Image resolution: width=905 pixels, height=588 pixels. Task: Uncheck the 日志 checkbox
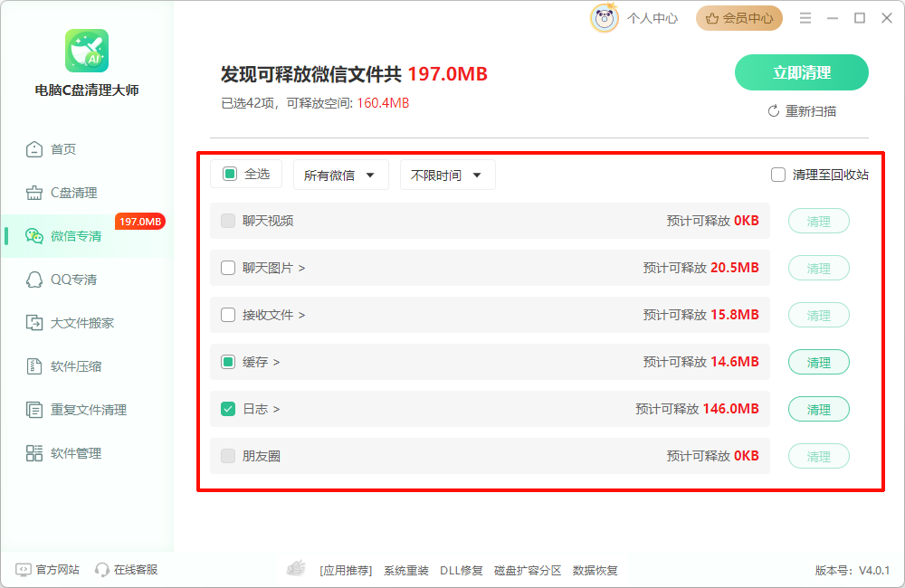[228, 409]
